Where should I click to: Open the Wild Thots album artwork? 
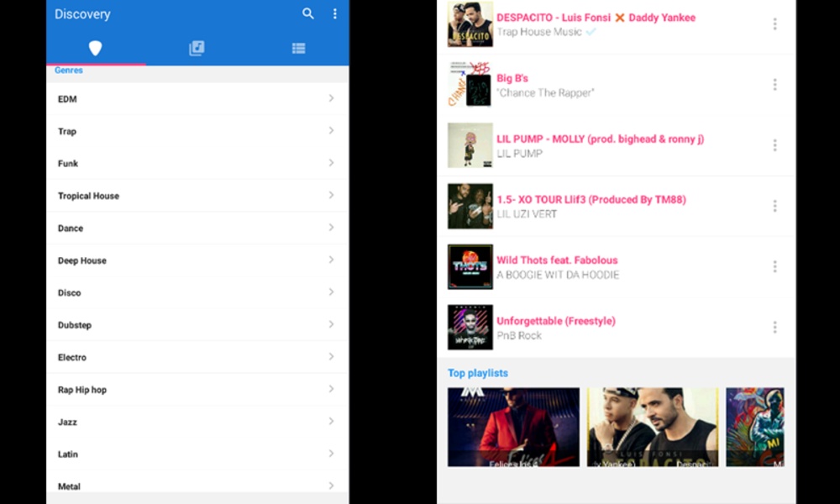(470, 267)
